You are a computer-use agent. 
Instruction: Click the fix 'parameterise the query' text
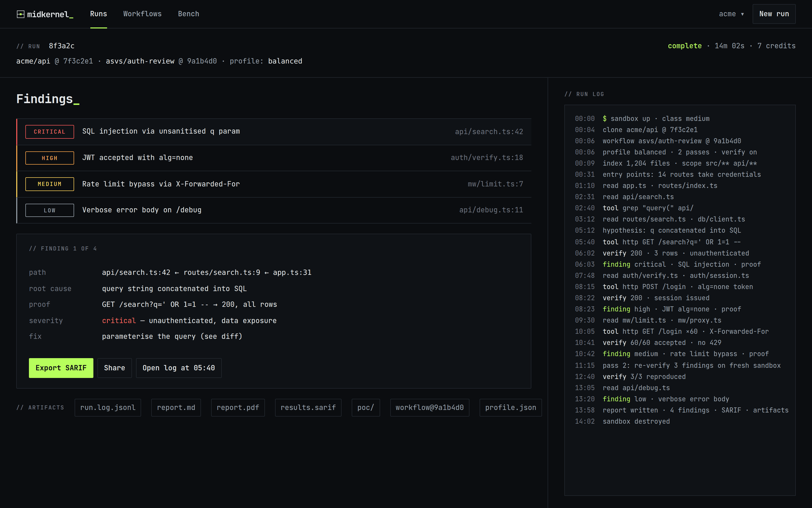(x=172, y=336)
